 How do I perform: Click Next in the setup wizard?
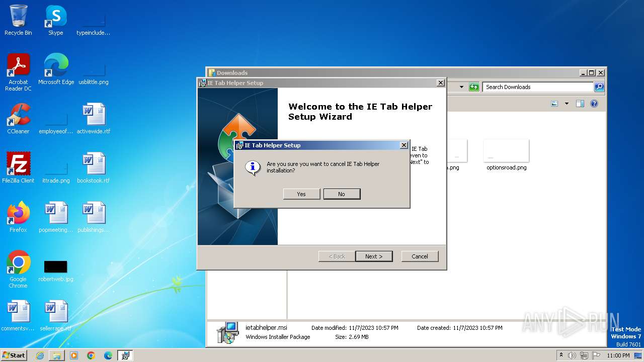pyautogui.click(x=374, y=256)
